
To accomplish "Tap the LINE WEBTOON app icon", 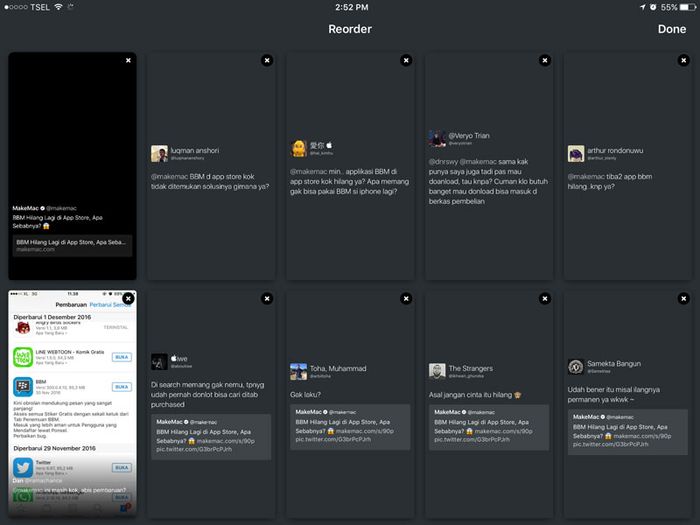I will pyautogui.click(x=23, y=357).
